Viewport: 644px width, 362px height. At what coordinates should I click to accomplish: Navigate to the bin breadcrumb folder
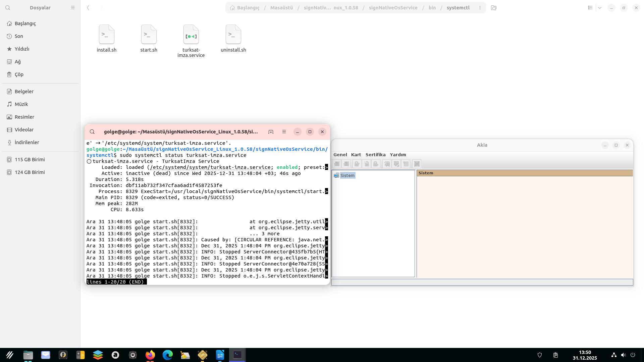[x=432, y=8]
